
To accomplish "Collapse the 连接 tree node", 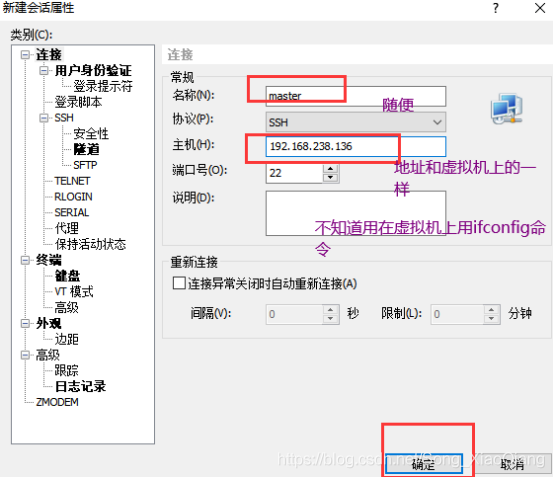I will point(25,55).
